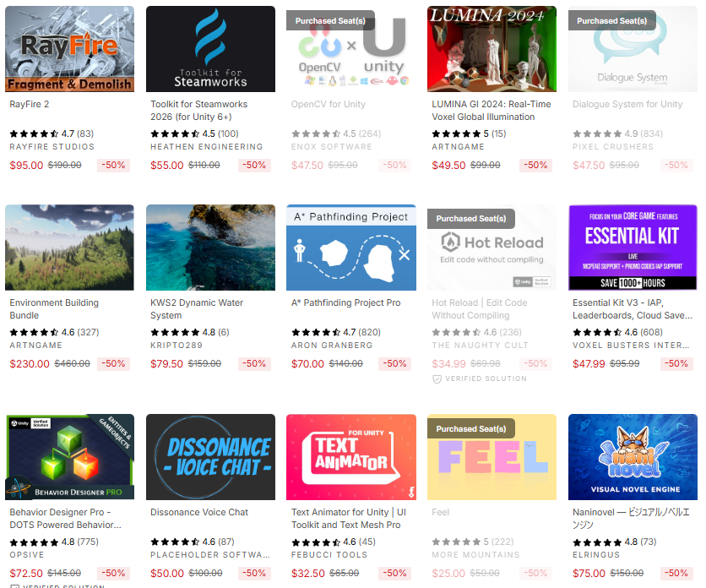Screen dimensions: 706x588
Task: Click the star rating of KWS2 Dynamic Water
Action: click(175, 333)
